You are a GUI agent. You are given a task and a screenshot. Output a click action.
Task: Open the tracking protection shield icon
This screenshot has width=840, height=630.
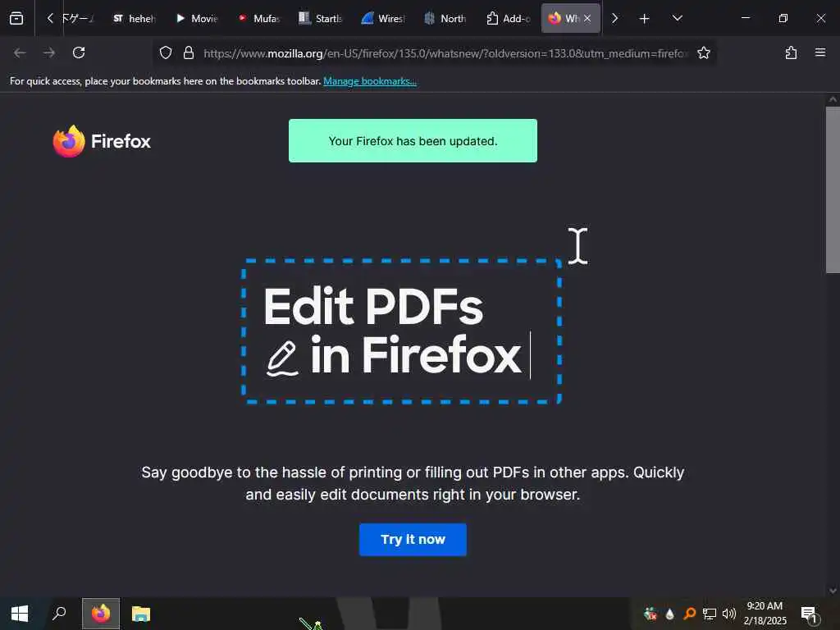click(166, 52)
